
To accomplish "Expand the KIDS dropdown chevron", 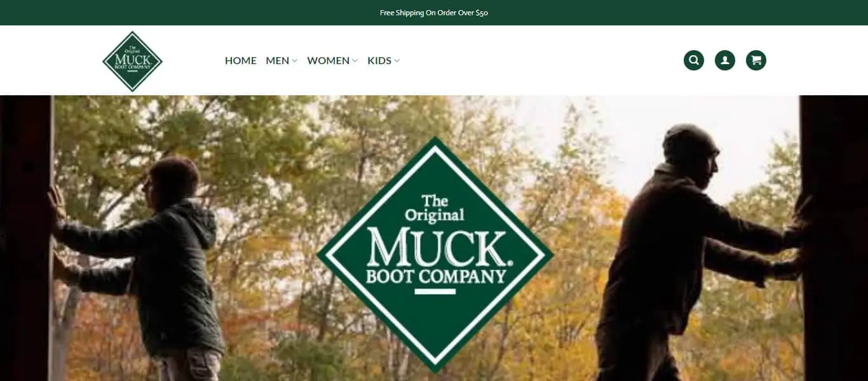I will (x=397, y=61).
